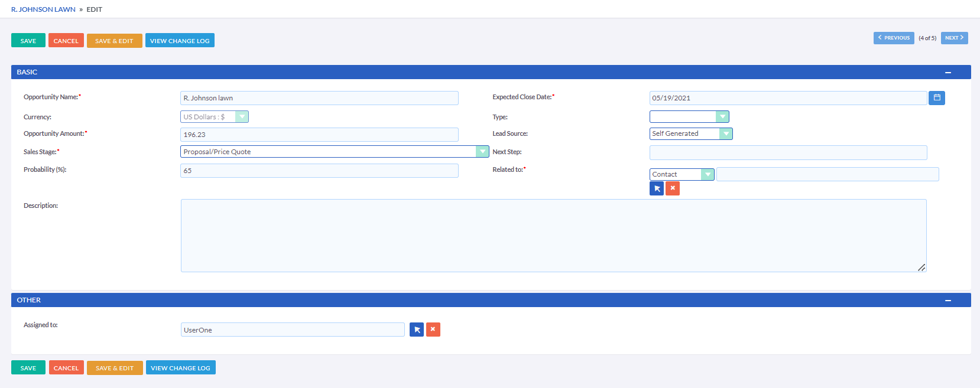Open the Lead Source dropdown
Image resolution: width=980 pixels, height=388 pixels.
(691, 134)
